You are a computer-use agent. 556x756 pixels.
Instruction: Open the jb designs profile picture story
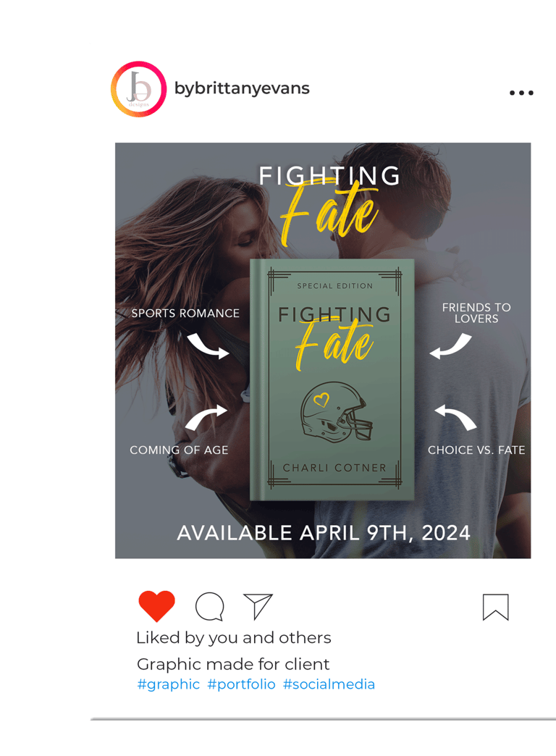pyautogui.click(x=139, y=89)
